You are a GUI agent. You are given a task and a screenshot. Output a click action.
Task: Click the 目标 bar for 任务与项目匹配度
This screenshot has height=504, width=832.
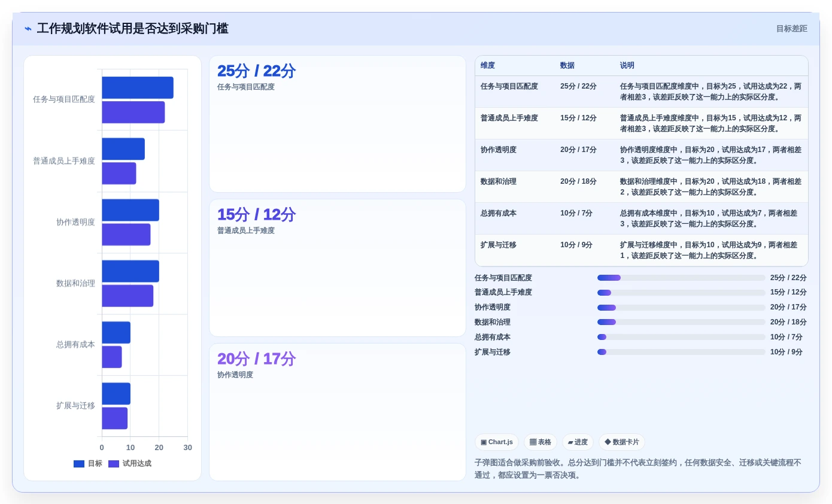[x=138, y=88]
